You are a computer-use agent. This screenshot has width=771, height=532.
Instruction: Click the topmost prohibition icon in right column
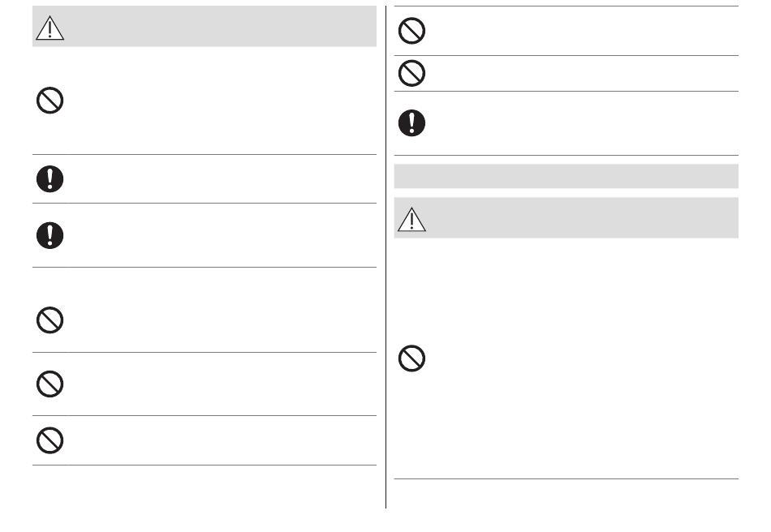[x=411, y=31]
